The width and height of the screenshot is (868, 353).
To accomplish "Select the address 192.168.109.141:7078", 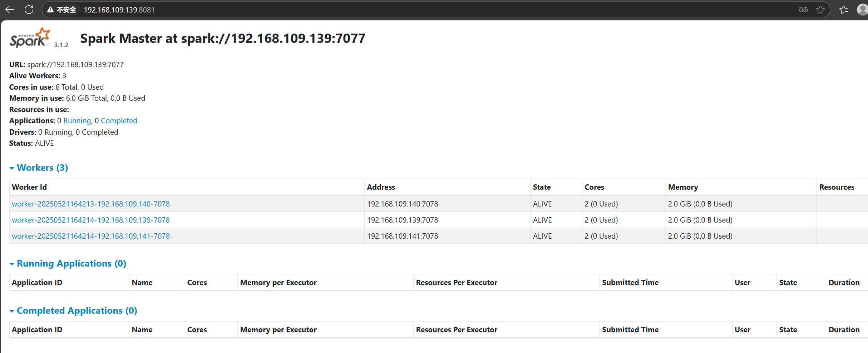I will click(403, 236).
